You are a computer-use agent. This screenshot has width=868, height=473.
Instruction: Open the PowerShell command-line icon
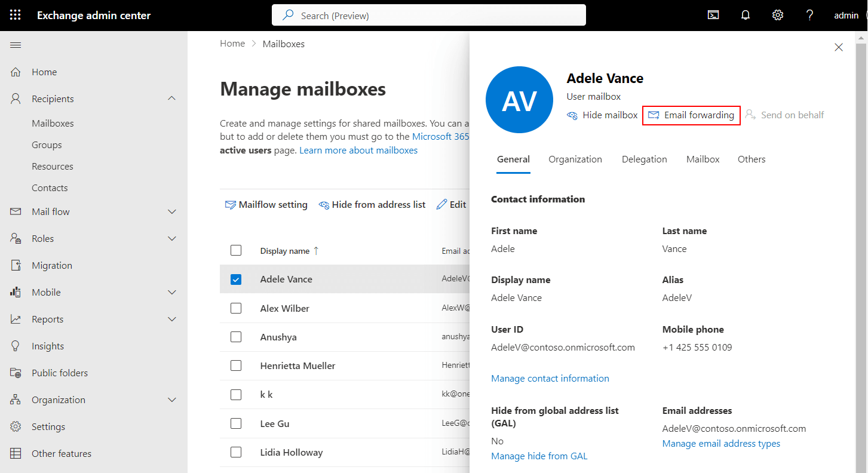click(713, 15)
